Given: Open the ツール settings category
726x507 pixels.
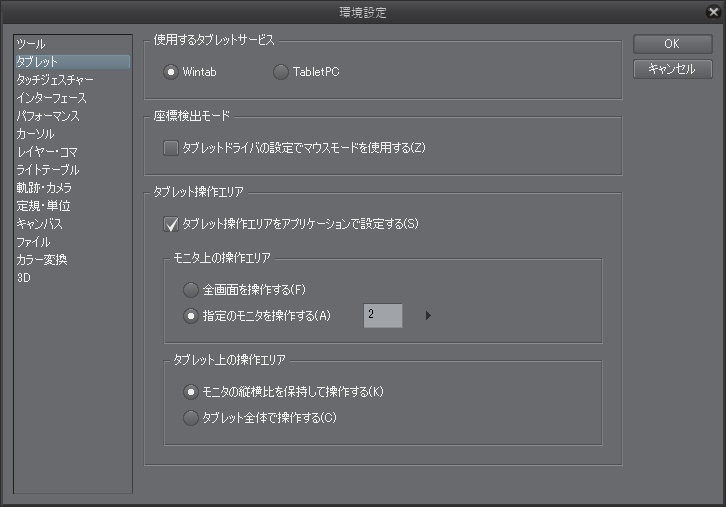Looking at the screenshot, I should 31,44.
